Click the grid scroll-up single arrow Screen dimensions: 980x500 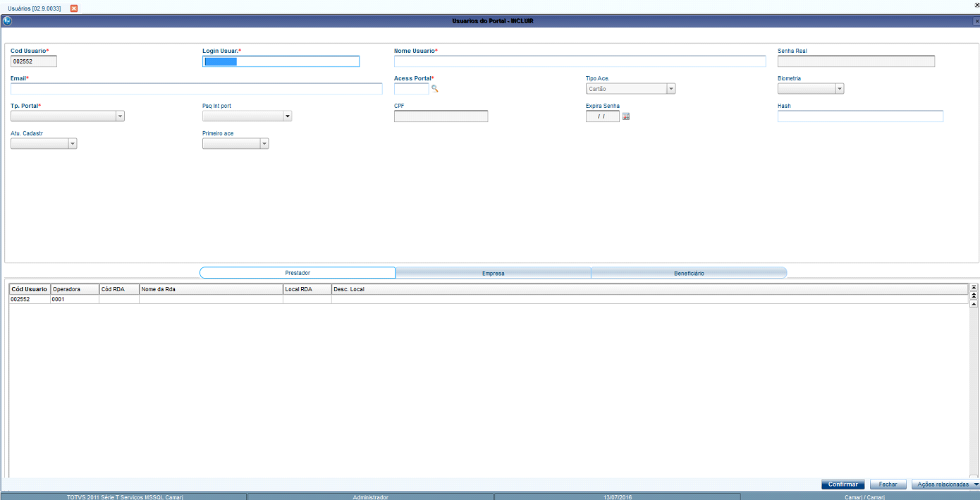pos(974,304)
